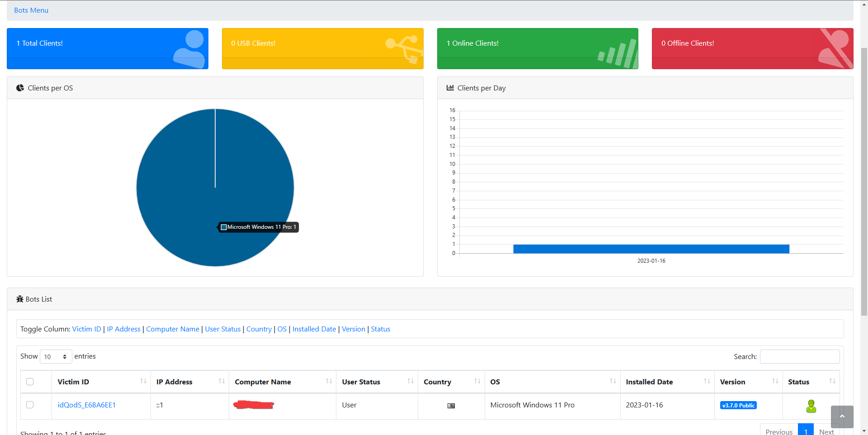
Task: Toggle the Computer Name column visibility
Action: pos(173,329)
